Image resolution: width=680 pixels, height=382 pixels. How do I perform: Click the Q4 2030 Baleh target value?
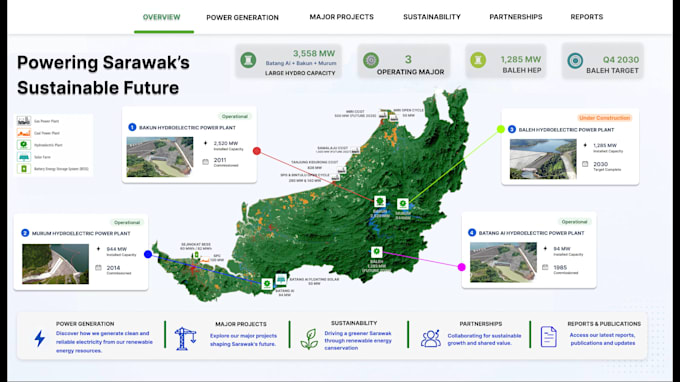[x=621, y=60]
